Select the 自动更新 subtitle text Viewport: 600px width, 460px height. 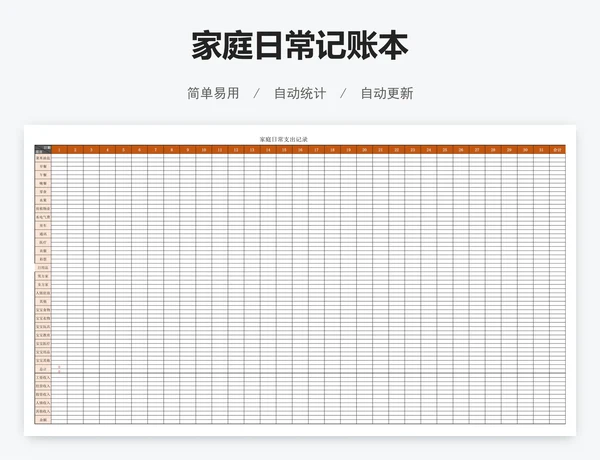(x=387, y=93)
